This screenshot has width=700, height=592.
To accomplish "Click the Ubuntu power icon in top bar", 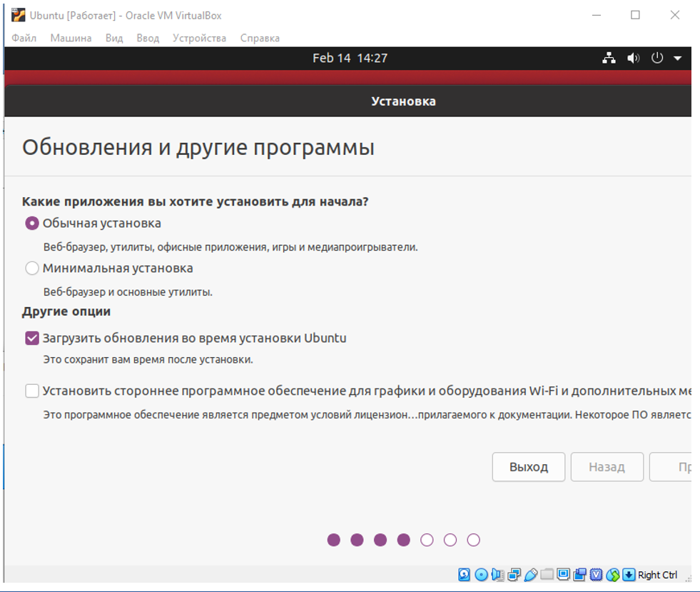I will point(657,58).
